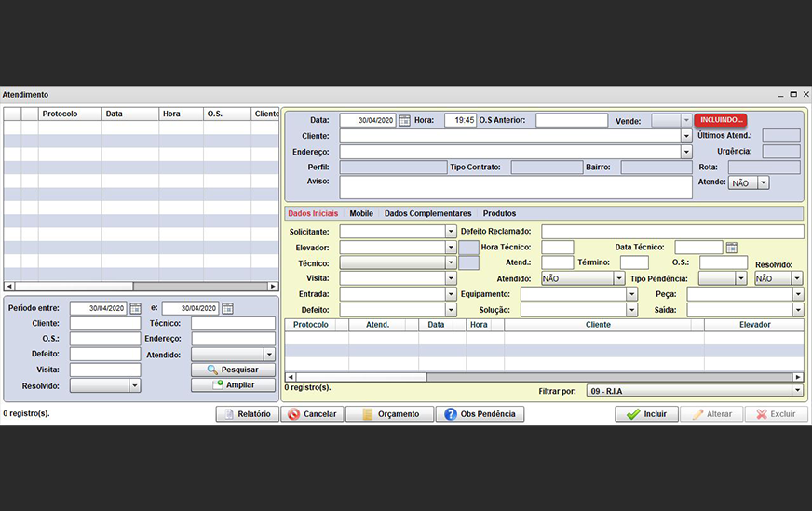Click Elevador column header in bottom table
The image size is (812, 511).
(x=754, y=325)
